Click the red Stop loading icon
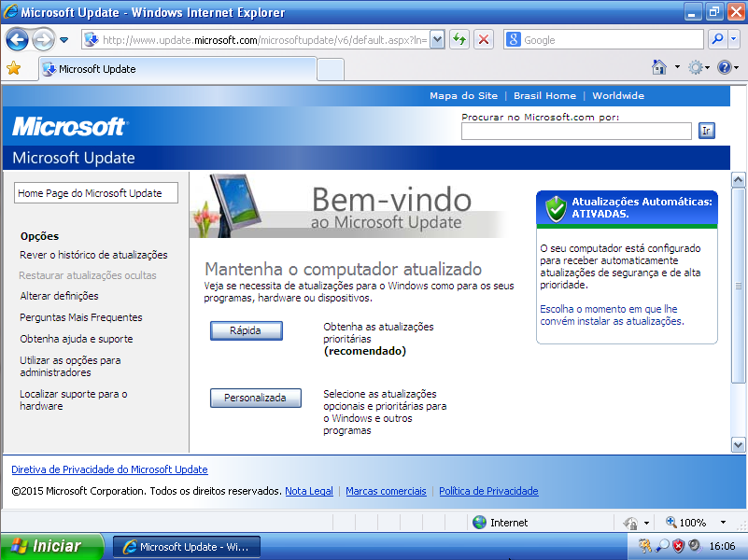The height and width of the screenshot is (560, 748). point(484,39)
